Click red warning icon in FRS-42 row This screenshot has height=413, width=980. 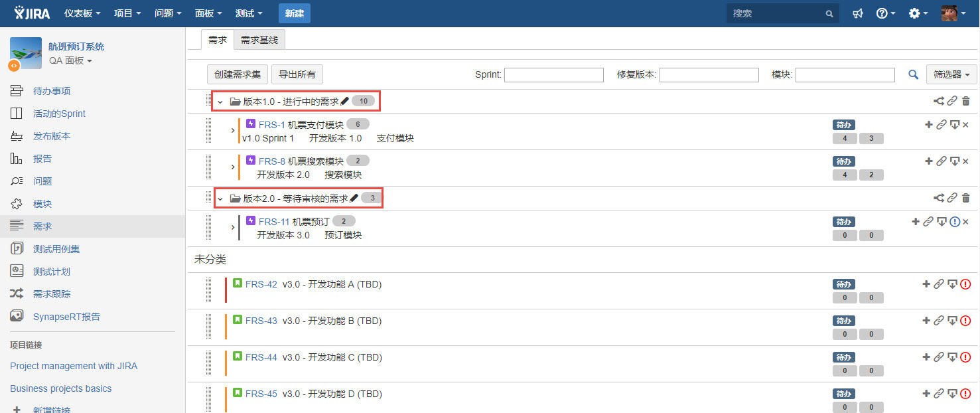pos(965,284)
